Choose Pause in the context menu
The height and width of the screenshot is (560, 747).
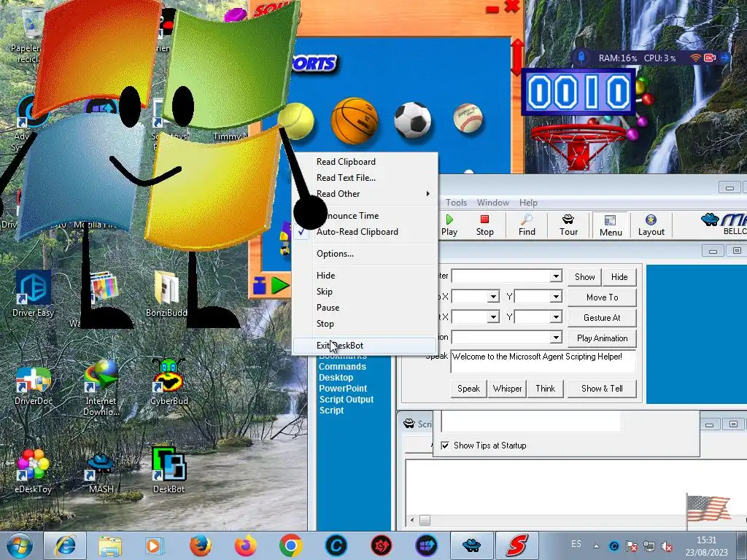(365, 308)
